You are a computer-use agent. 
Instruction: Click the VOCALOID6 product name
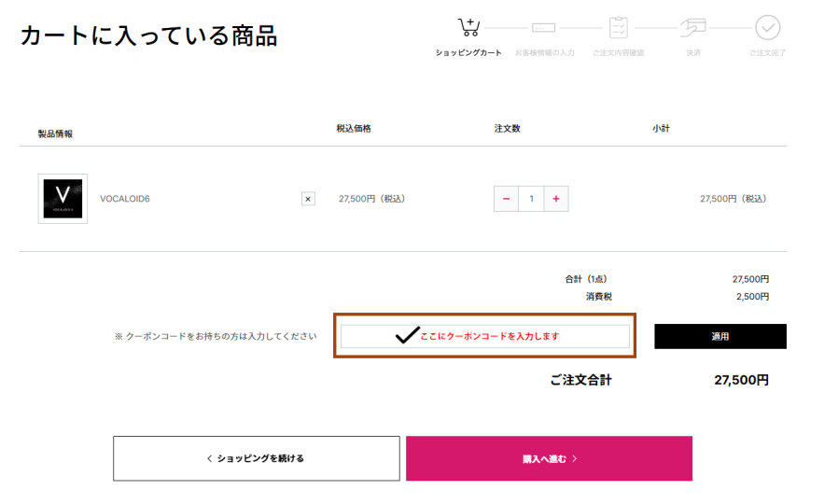coord(125,199)
